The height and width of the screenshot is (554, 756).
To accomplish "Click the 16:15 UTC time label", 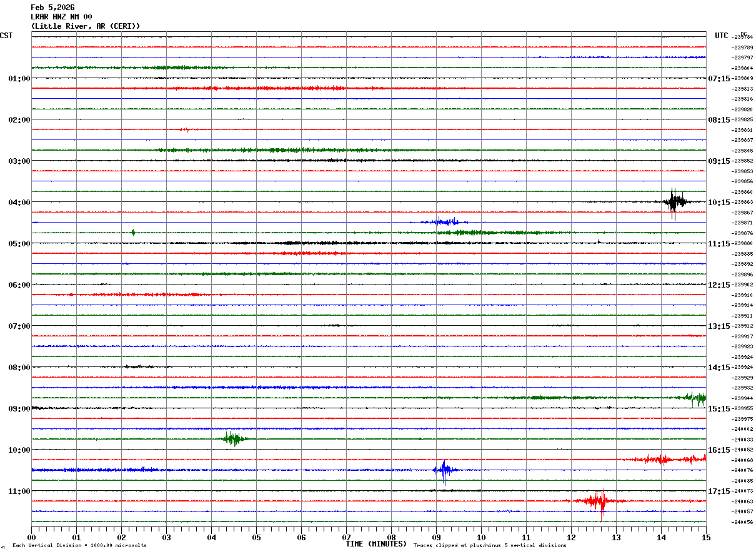I will (x=719, y=450).
